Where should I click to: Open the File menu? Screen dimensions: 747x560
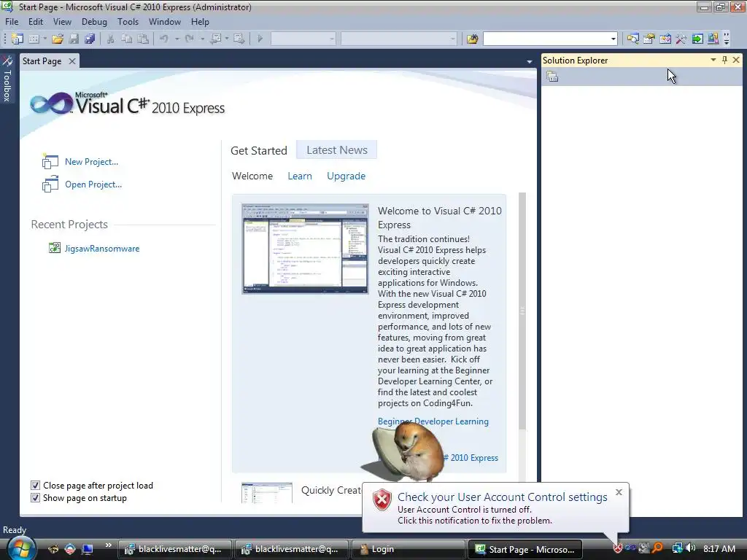click(12, 22)
